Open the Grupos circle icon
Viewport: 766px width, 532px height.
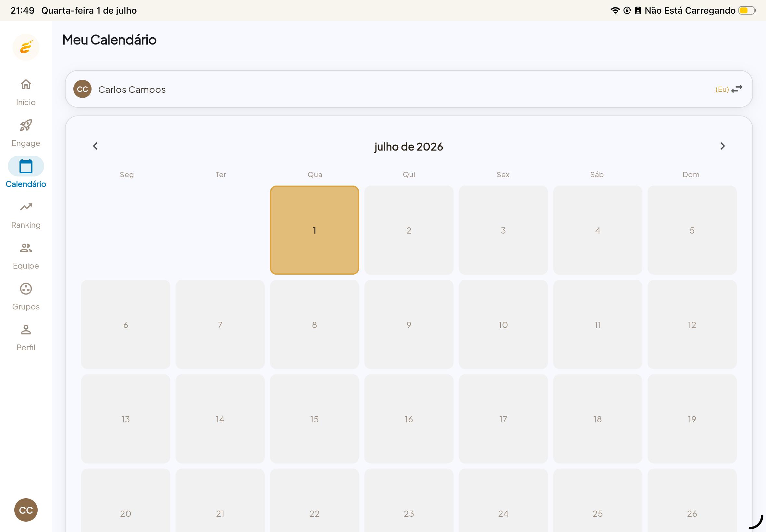click(x=26, y=289)
